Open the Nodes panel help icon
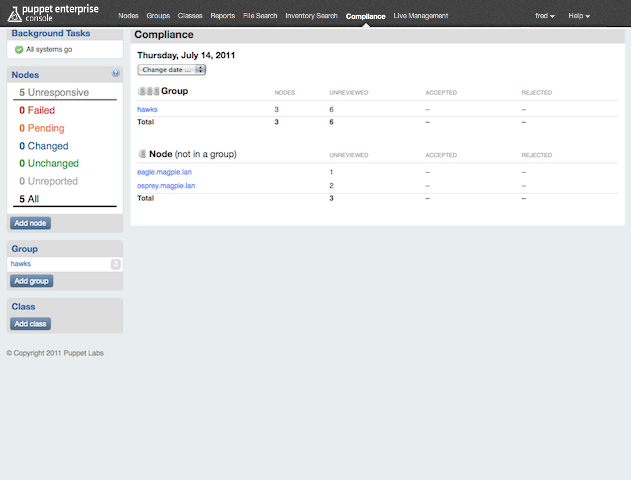 coord(116,74)
